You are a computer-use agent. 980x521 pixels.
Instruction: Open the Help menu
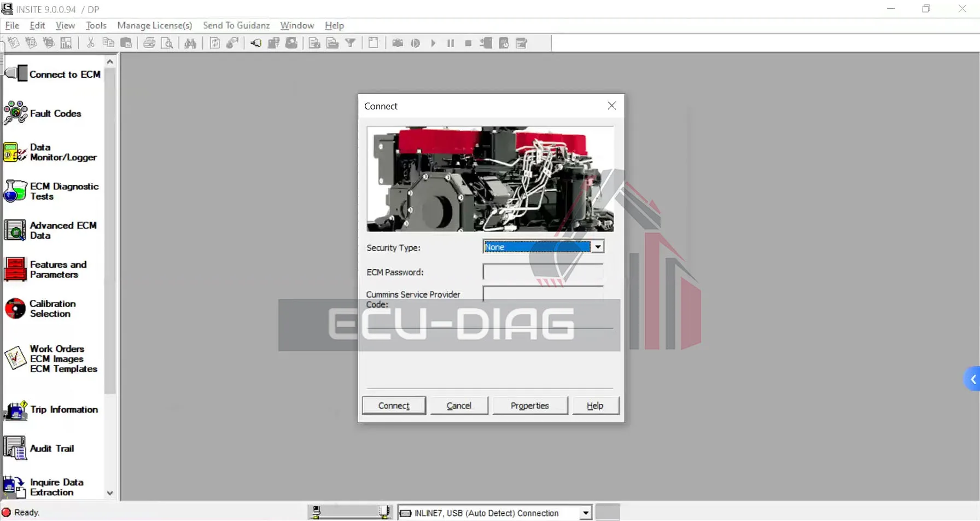tap(334, 25)
